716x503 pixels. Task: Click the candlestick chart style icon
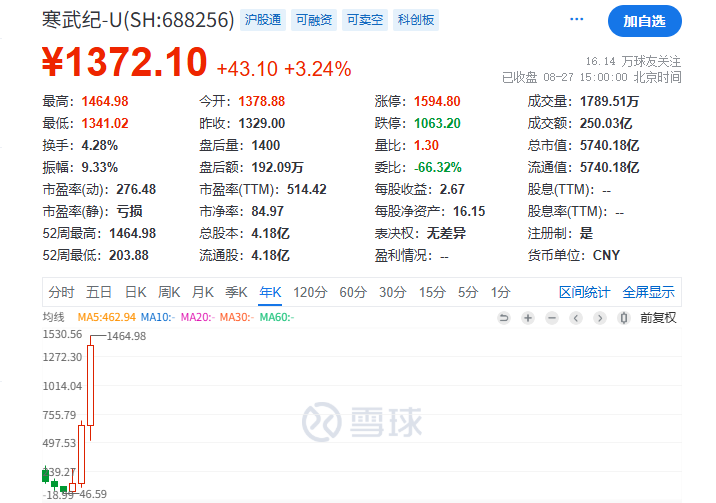[x=624, y=318]
